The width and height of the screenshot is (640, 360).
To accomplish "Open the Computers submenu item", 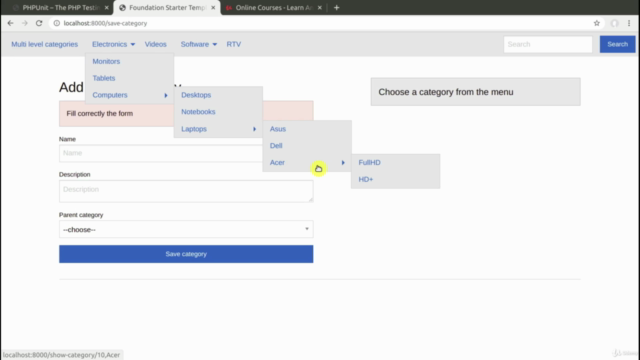I will (110, 95).
